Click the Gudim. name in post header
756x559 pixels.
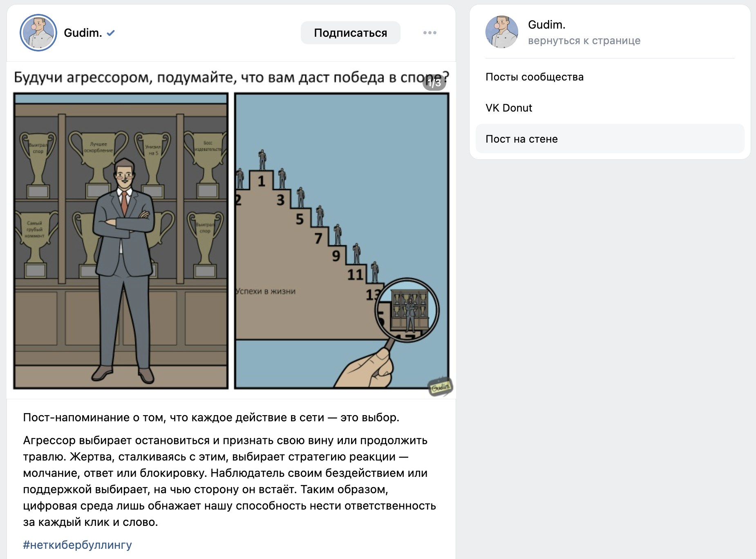tap(83, 33)
